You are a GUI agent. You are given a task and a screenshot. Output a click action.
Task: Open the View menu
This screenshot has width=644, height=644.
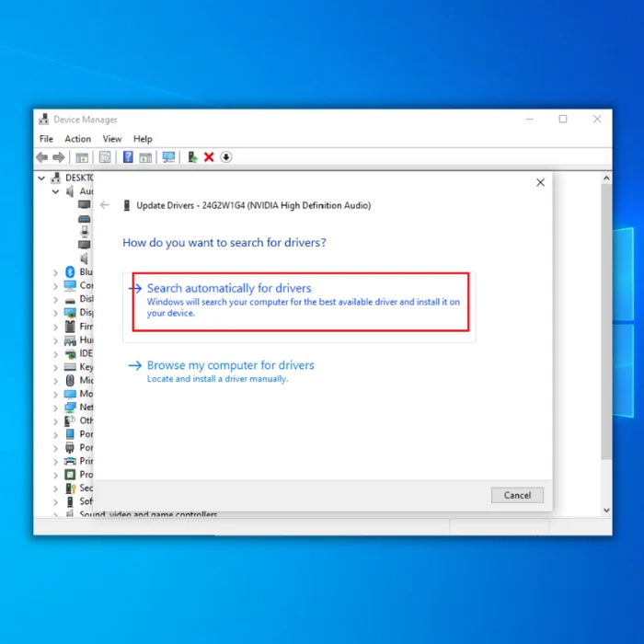pos(112,139)
